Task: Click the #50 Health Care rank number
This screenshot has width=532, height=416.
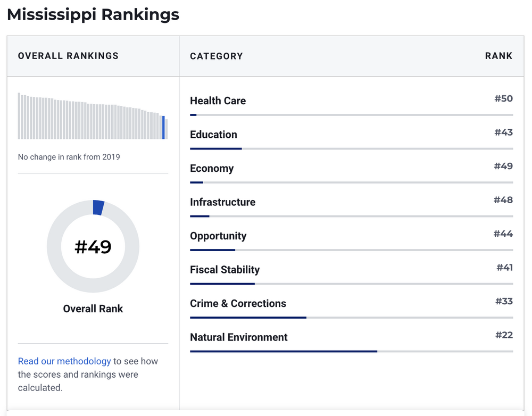Action: coord(503,98)
